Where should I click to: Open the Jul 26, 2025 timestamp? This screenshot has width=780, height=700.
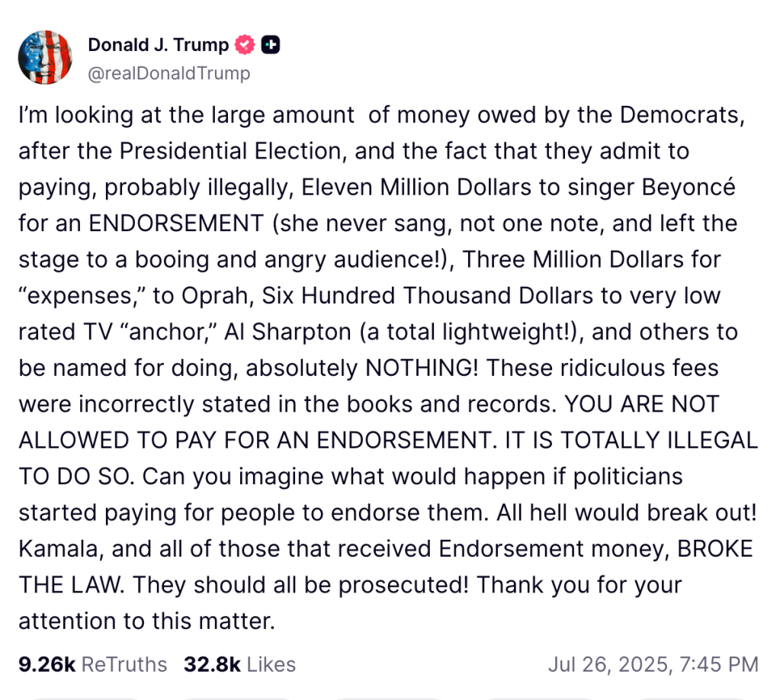pyautogui.click(x=653, y=664)
